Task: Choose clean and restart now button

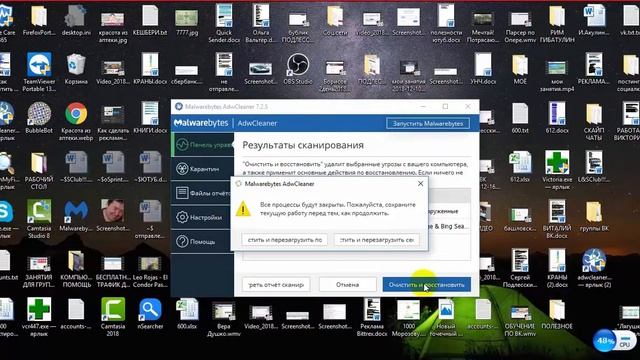Action: 376,240
